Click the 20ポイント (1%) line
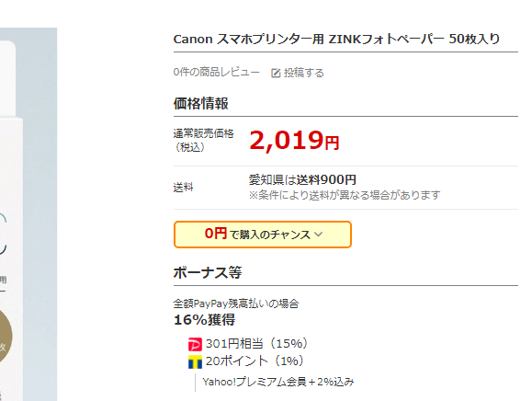This screenshot has width=532, height=401. coord(255,361)
